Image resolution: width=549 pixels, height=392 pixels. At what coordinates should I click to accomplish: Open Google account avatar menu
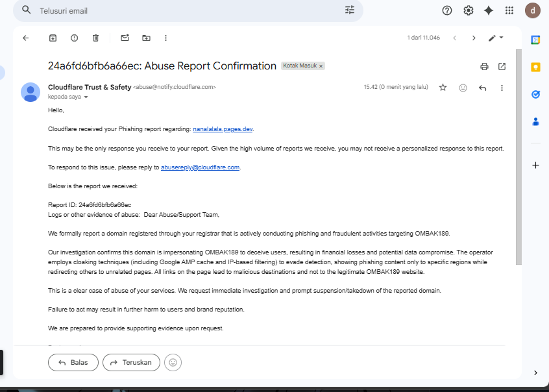[x=533, y=10]
